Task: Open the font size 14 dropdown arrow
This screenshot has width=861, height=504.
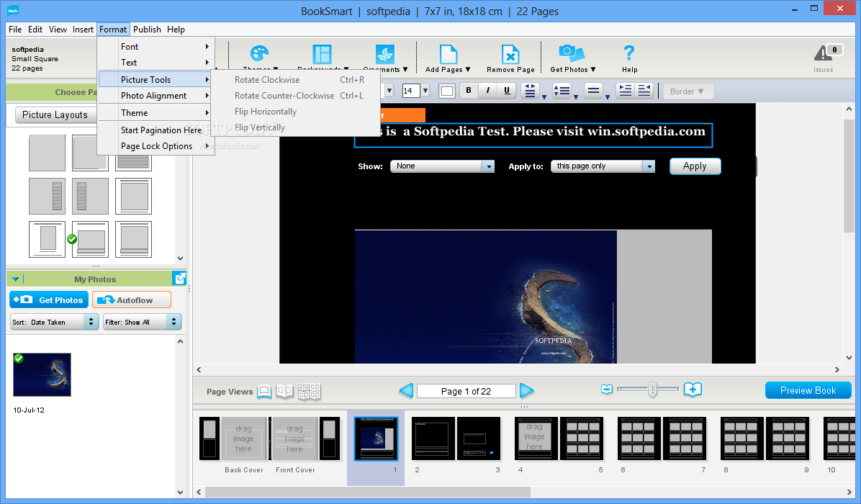Action: point(425,91)
